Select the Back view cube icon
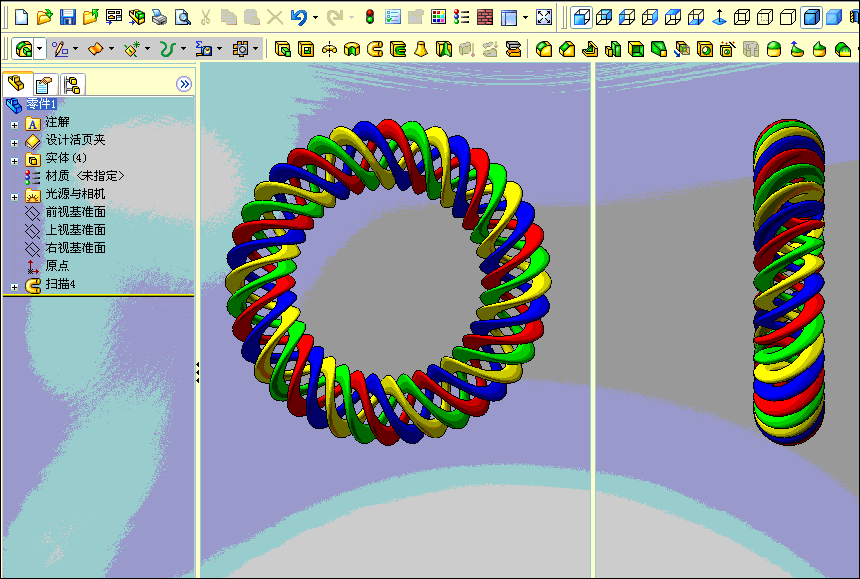Viewport: 860px width, 579px height. 604,17
